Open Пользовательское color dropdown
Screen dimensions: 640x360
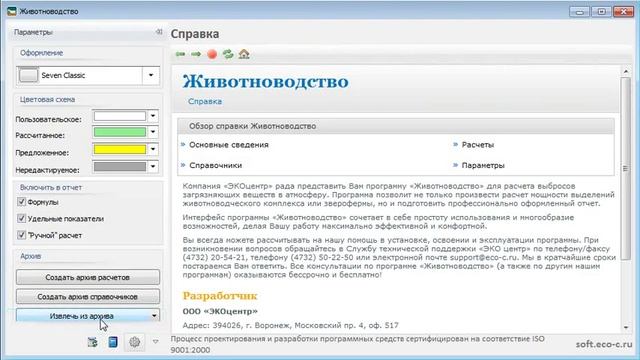point(153,116)
